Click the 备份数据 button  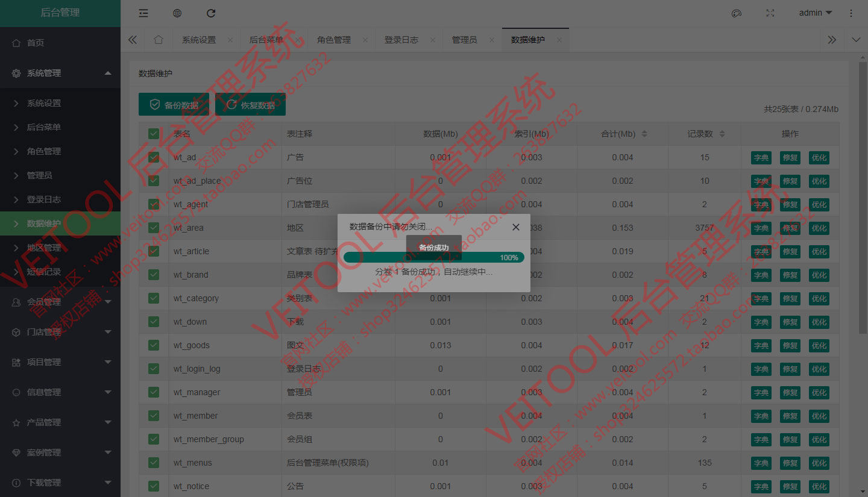[174, 104]
